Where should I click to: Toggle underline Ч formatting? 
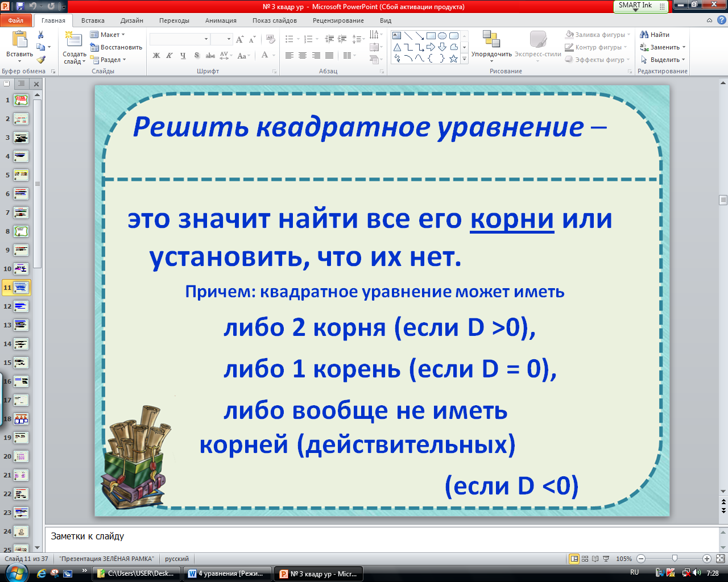183,56
